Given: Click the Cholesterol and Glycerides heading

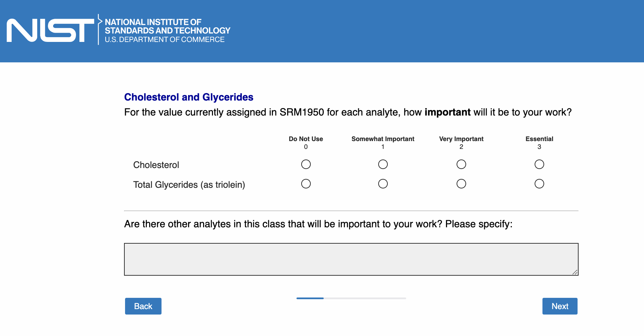Looking at the screenshot, I should coord(188,97).
